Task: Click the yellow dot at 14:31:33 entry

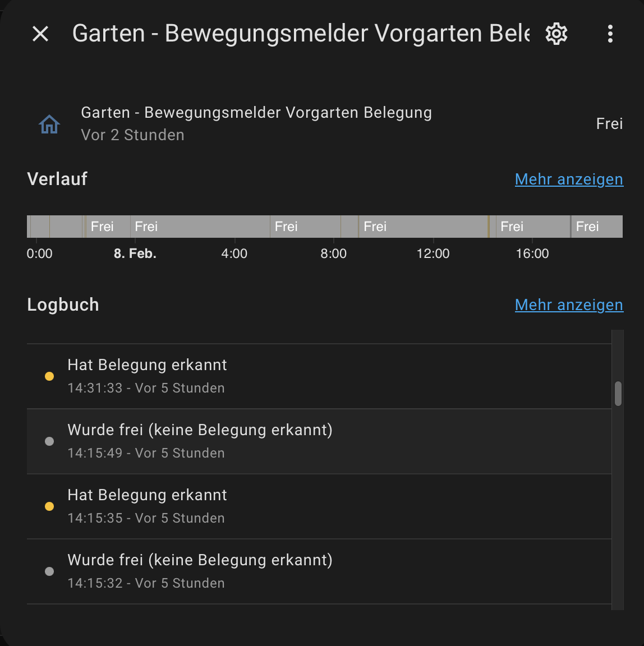Action: coord(49,376)
